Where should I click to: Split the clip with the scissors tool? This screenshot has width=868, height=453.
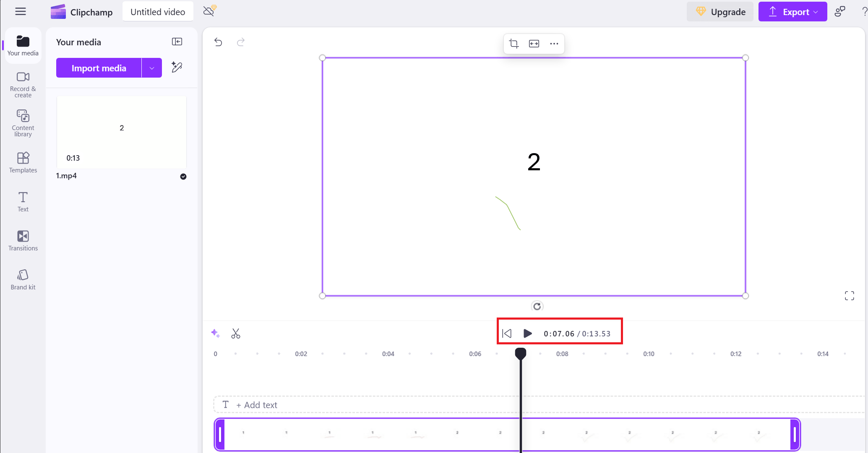(236, 333)
